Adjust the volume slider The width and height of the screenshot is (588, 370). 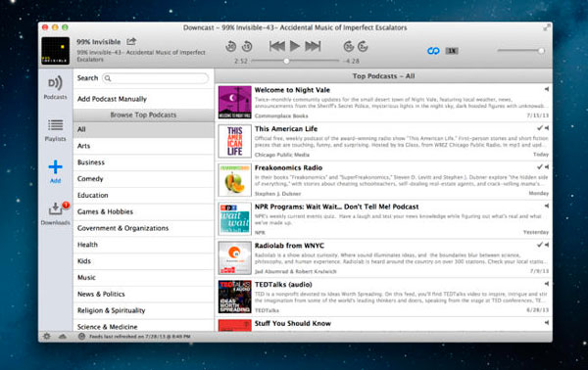point(521,50)
